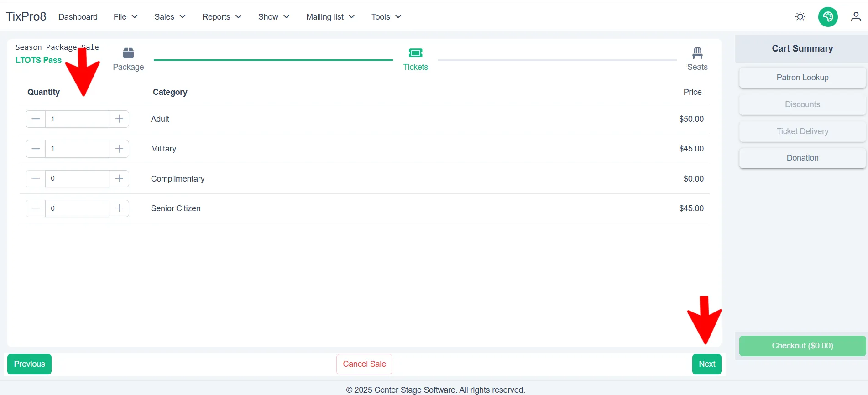Click the Senior Citizen category label
Screen dimensions: 868x395
pyautogui.click(x=176, y=208)
